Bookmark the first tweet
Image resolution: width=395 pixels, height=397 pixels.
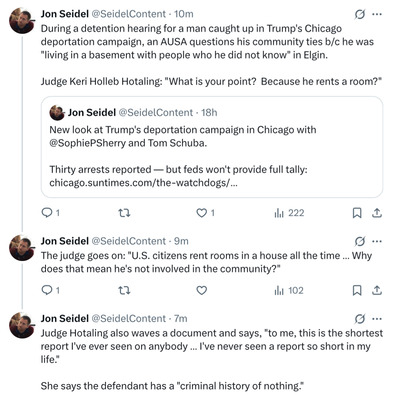pyautogui.click(x=357, y=213)
